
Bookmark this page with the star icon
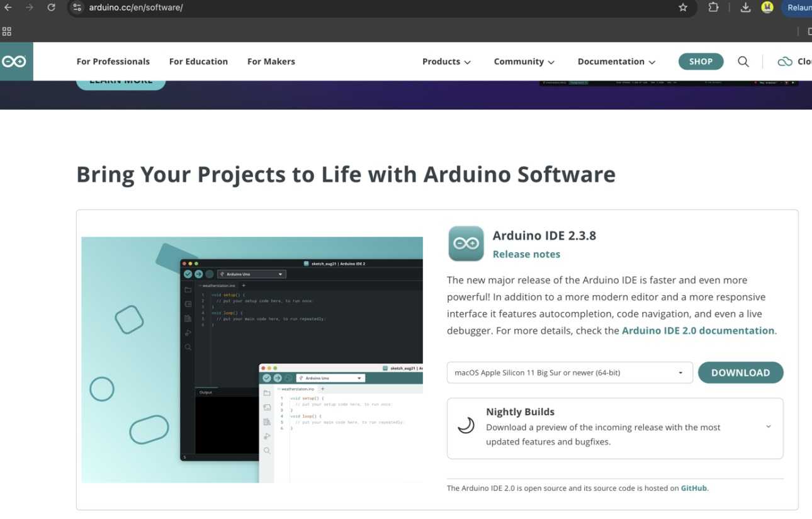tap(683, 8)
